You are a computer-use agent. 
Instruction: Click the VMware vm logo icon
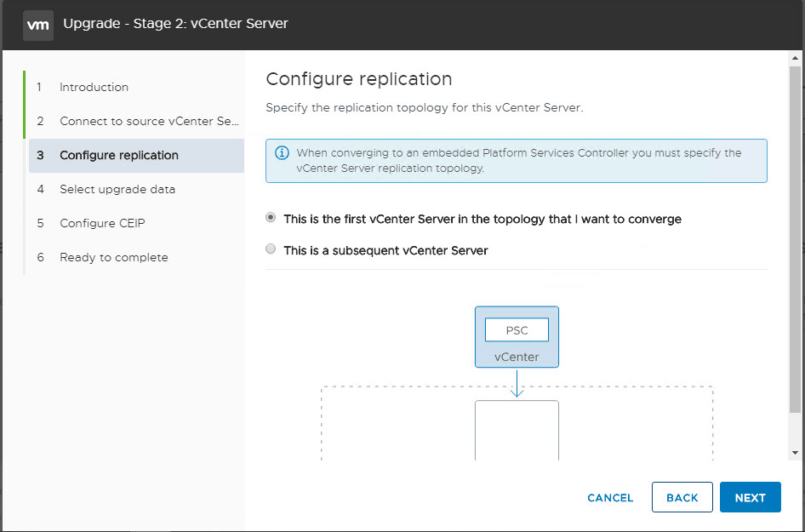tap(38, 25)
